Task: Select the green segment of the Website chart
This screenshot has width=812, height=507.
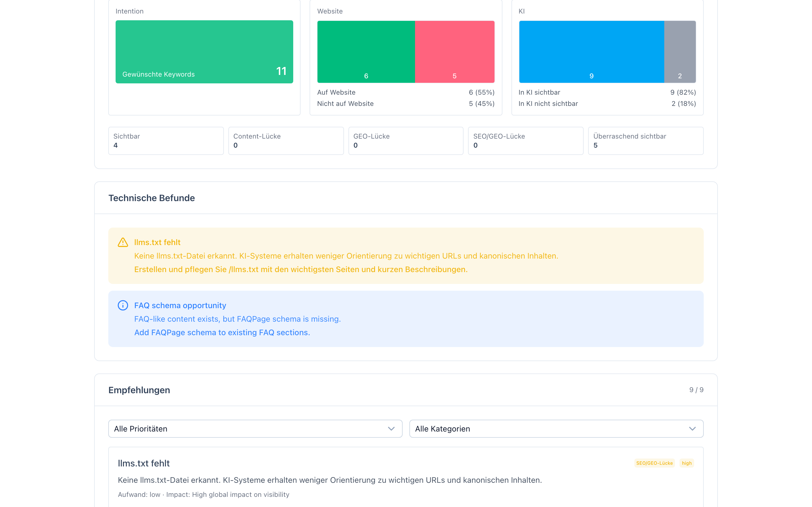Action: 366,52
